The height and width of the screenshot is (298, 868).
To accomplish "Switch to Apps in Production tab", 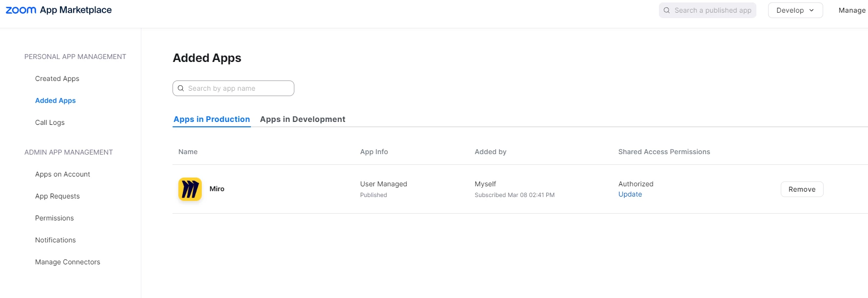I will point(212,119).
